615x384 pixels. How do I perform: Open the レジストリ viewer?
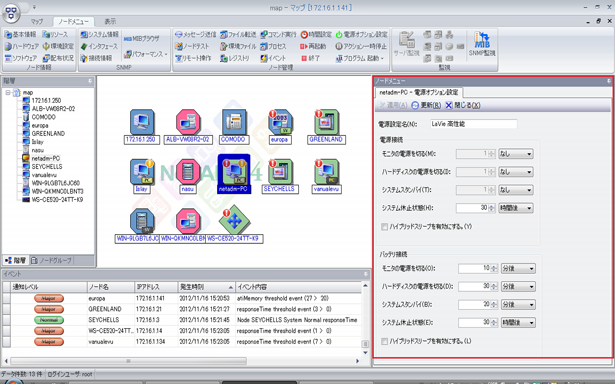click(235, 58)
